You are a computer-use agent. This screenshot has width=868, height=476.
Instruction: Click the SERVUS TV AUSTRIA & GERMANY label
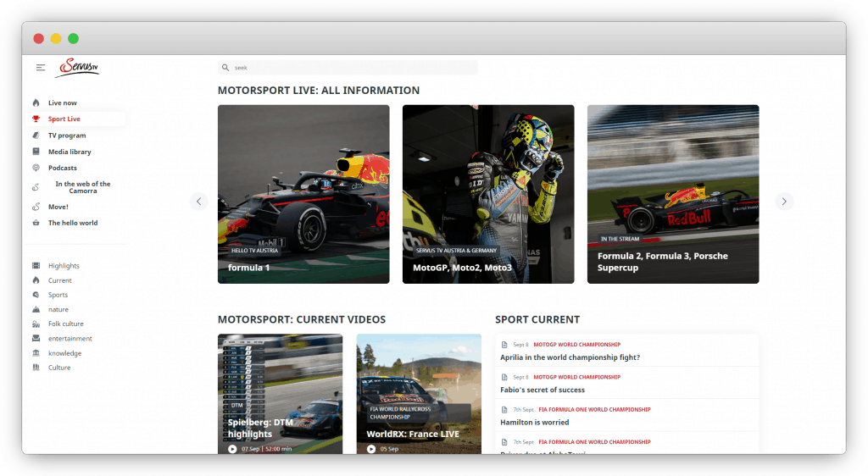click(x=456, y=251)
